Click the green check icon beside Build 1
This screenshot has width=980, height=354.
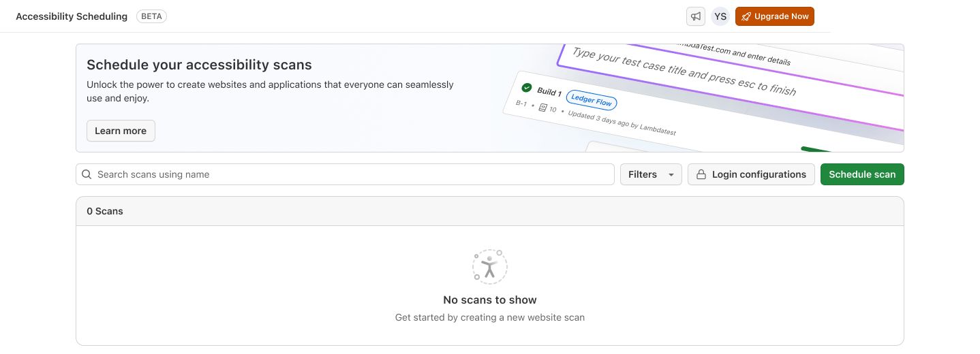(527, 88)
